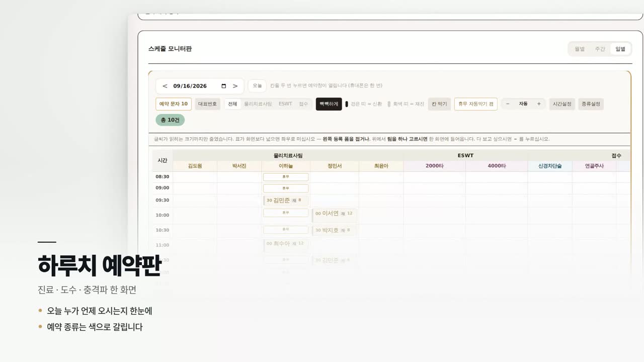The height and width of the screenshot is (362, 644).
Task: Click the 박서진 column header
Action: click(239, 166)
